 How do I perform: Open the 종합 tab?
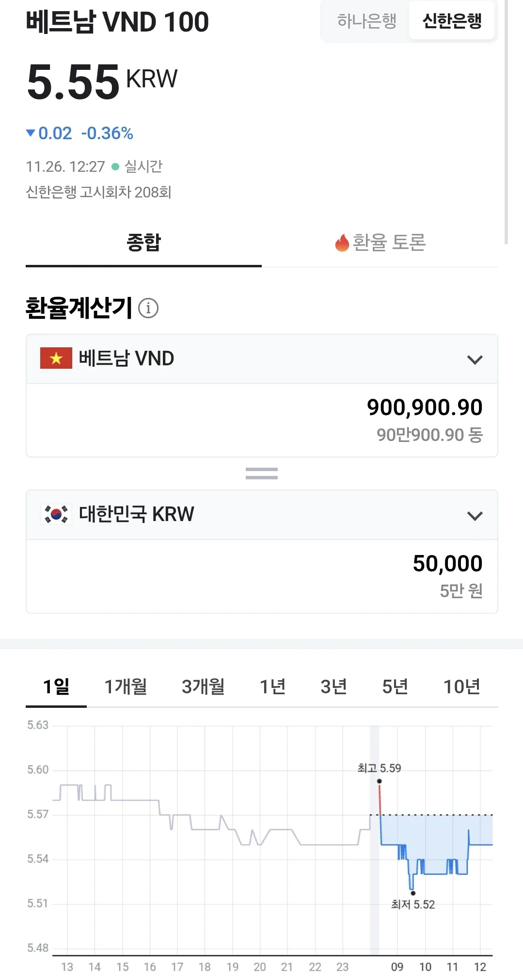(143, 243)
